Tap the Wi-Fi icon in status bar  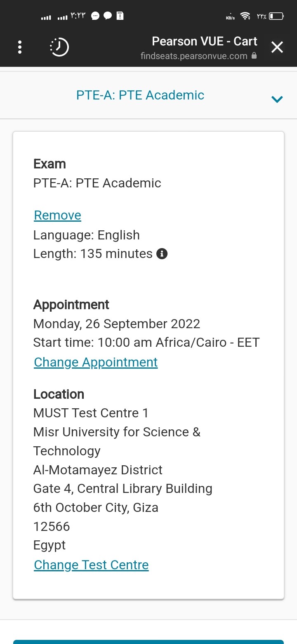(x=245, y=17)
